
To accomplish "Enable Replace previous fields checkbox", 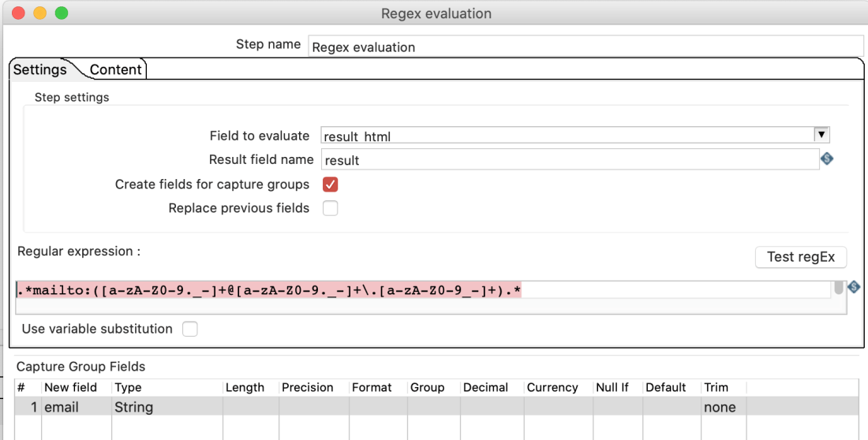I will [x=331, y=208].
